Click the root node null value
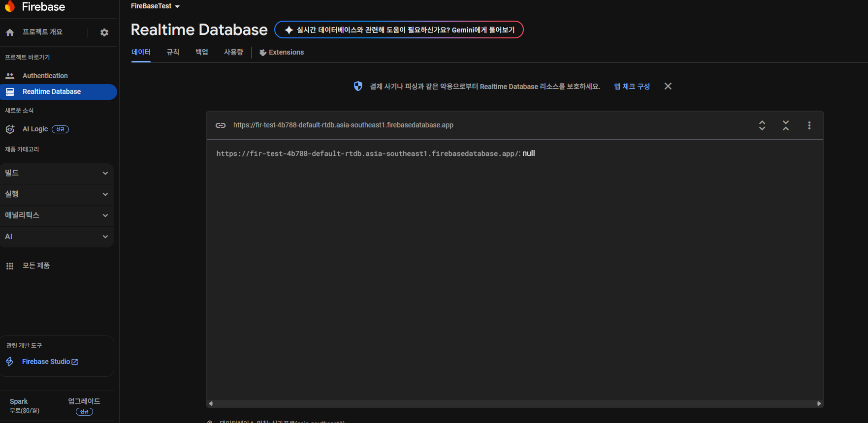The width and height of the screenshot is (868, 423). pyautogui.click(x=528, y=153)
